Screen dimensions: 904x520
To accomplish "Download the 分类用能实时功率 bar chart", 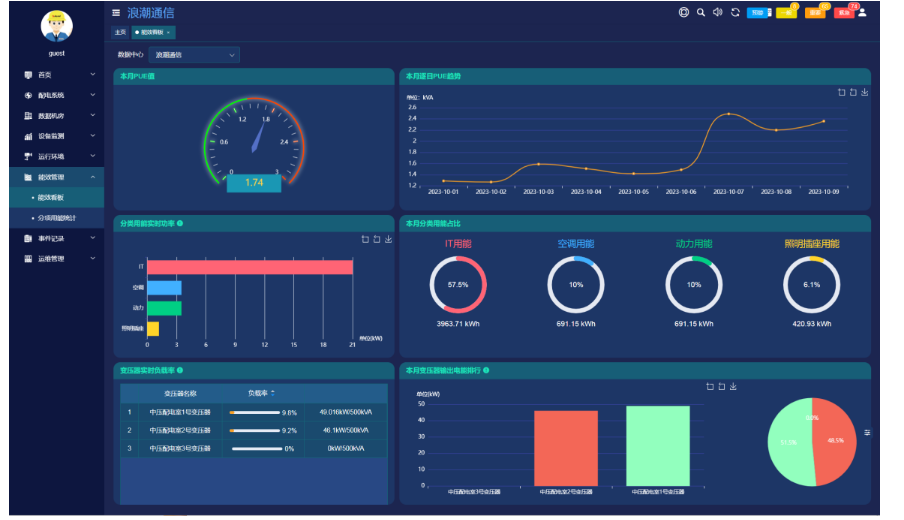I will point(388,240).
